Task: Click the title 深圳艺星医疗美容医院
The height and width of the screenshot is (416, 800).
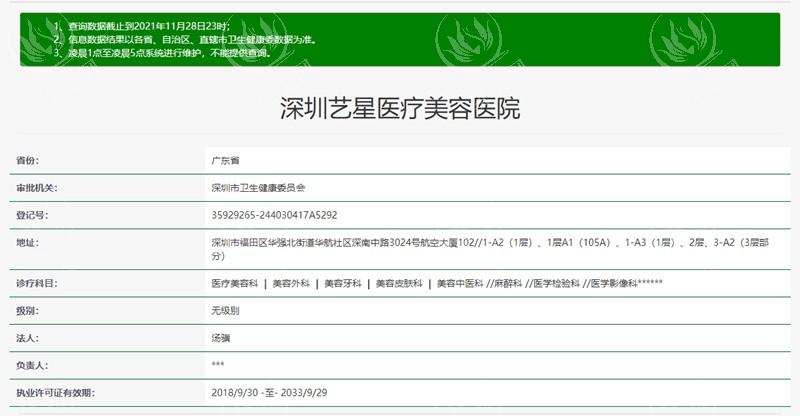Action: click(x=400, y=108)
